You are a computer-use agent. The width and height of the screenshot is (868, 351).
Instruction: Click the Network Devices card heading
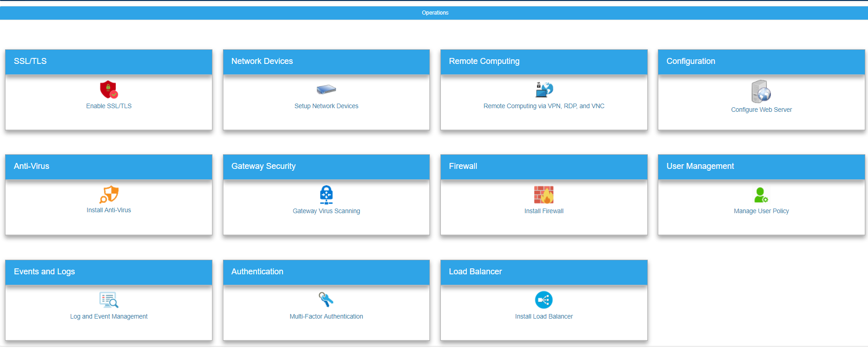(x=326, y=62)
